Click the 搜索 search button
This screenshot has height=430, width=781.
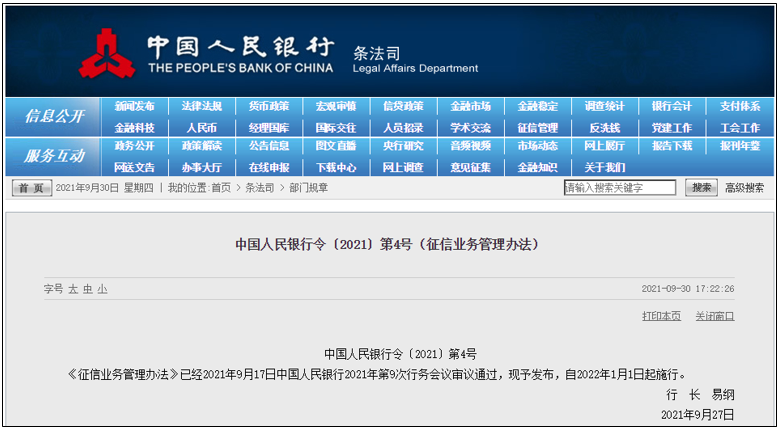point(701,187)
